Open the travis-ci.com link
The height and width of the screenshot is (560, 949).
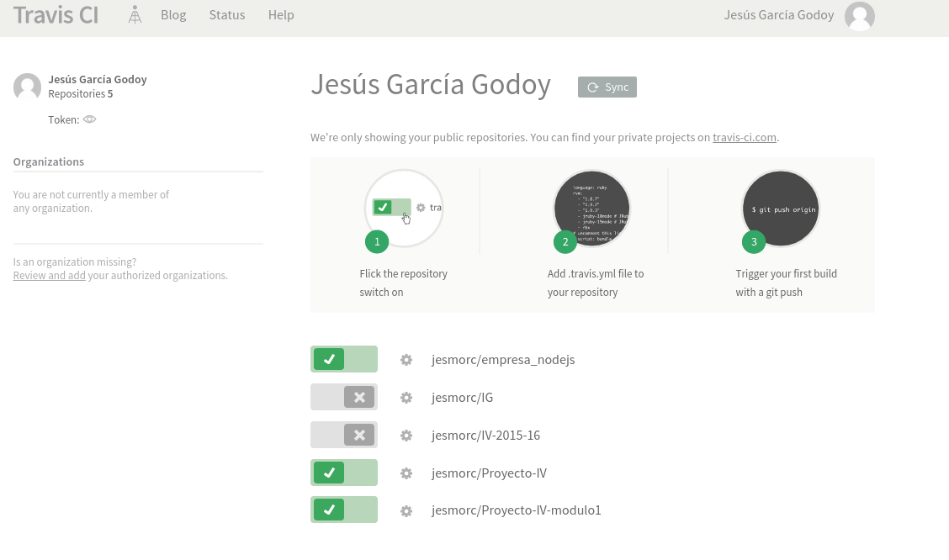pos(745,137)
